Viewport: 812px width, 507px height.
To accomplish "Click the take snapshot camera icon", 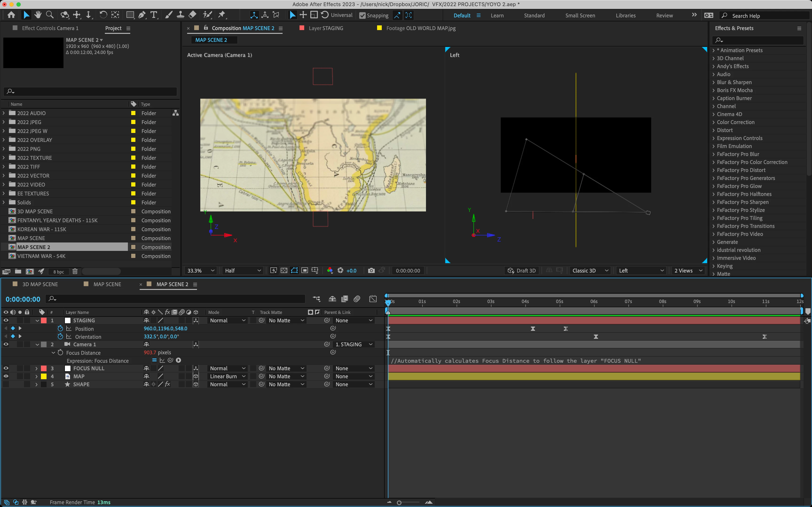I will 371,271.
